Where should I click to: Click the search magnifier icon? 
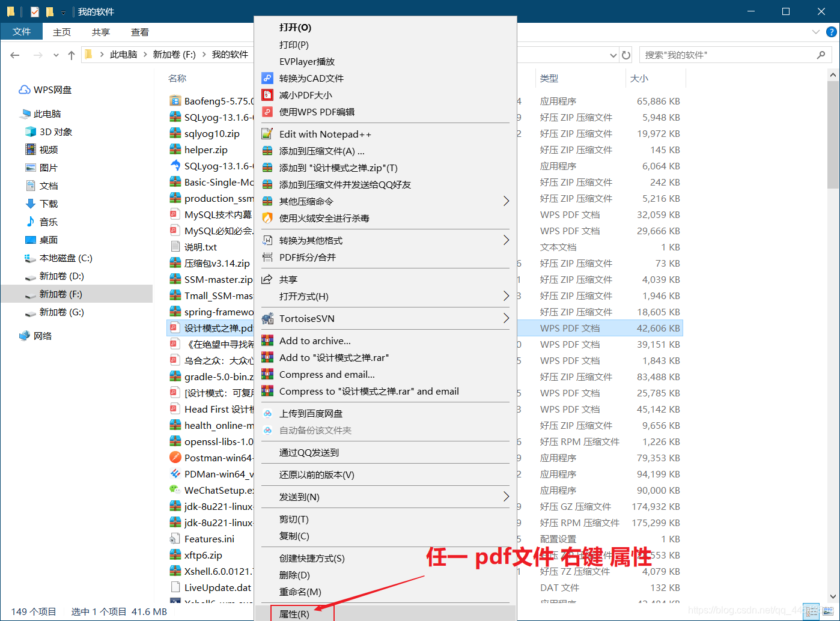click(x=821, y=55)
